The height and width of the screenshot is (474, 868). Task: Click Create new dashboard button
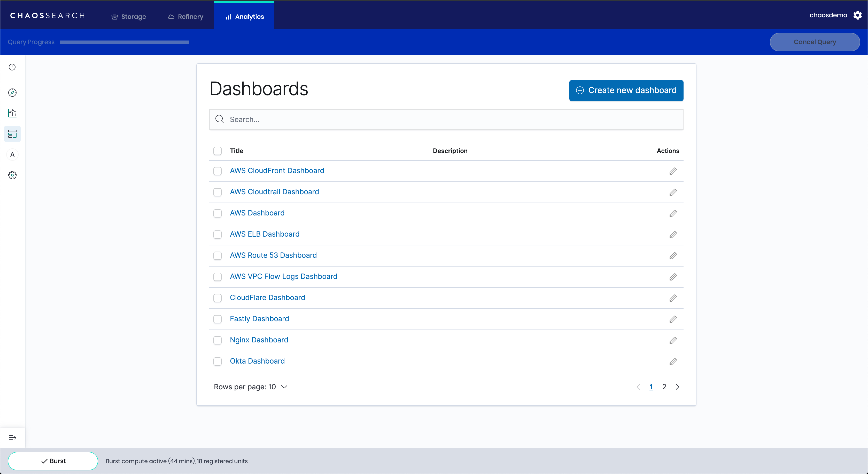(626, 90)
